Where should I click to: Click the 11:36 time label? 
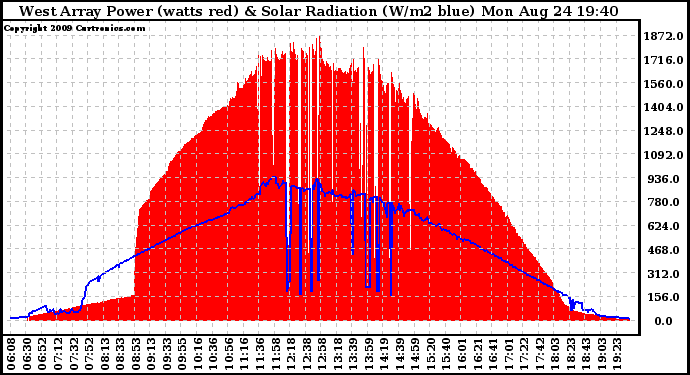[260, 354]
